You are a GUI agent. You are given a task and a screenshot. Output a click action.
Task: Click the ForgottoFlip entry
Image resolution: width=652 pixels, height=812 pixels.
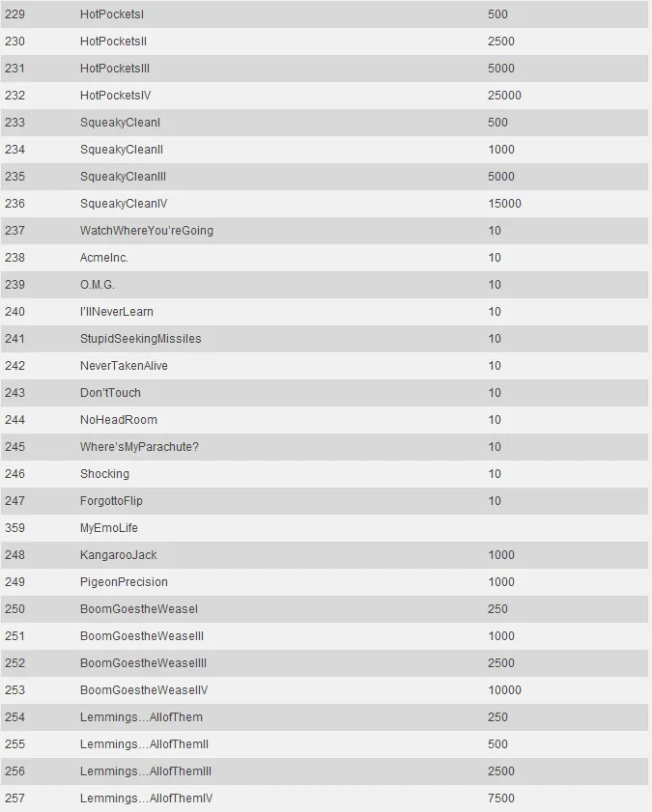(x=111, y=501)
